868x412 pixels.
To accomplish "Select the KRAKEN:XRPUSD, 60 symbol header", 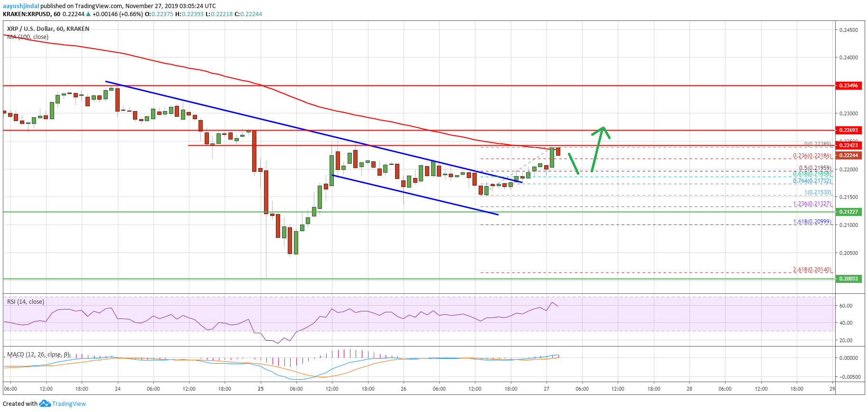I will tap(31, 14).
